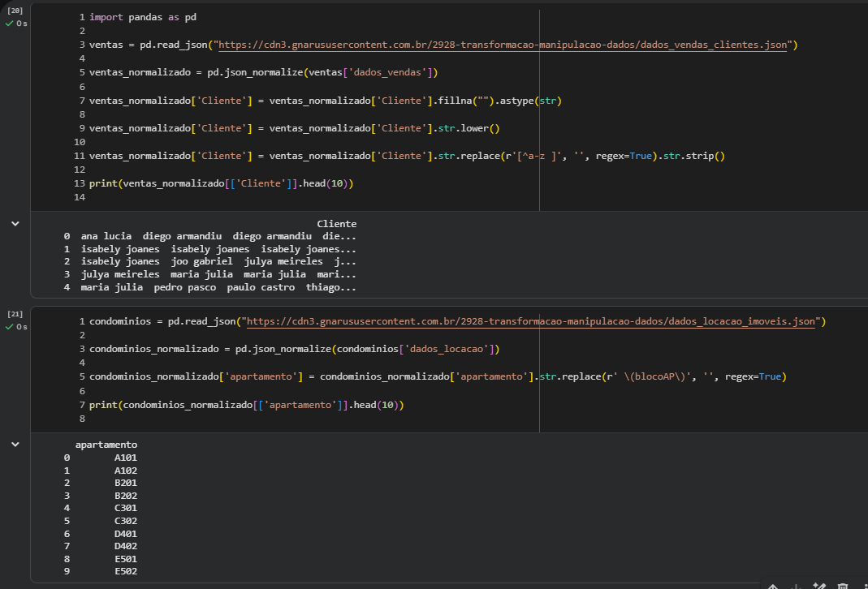This screenshot has width=868, height=589.
Task: Open the AI magic pencil edit tool
Action: (x=819, y=586)
